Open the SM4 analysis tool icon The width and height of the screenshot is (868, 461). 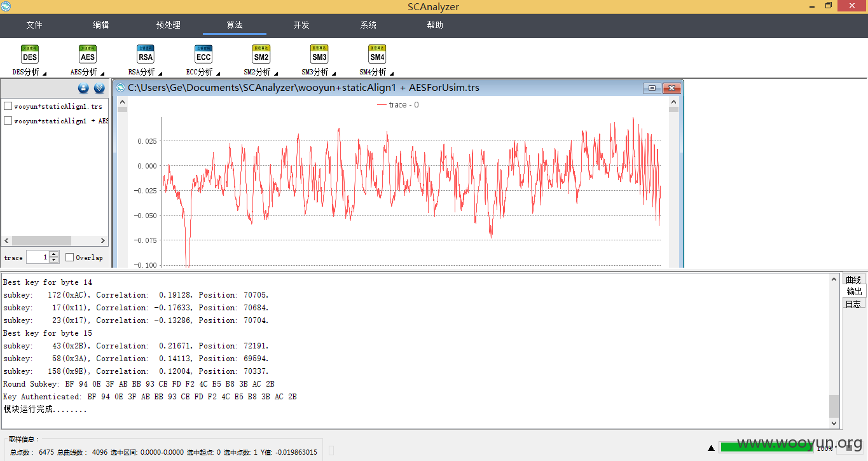tap(377, 54)
